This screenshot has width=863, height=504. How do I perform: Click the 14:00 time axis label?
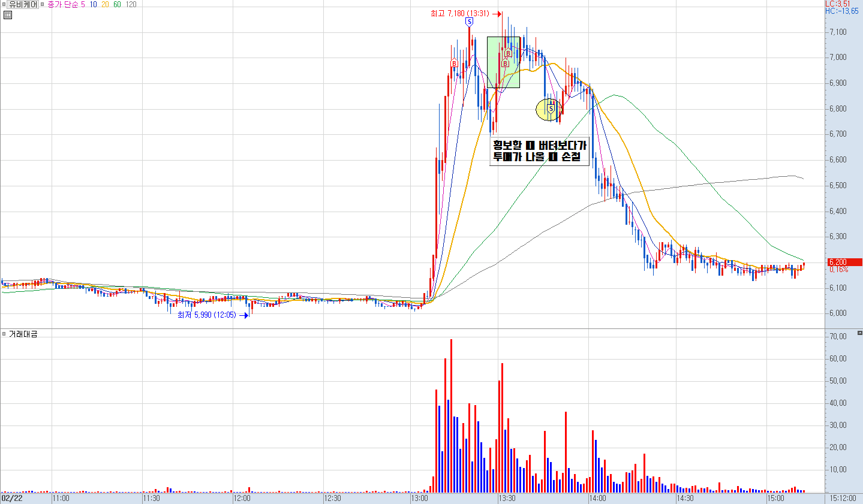pyautogui.click(x=597, y=498)
